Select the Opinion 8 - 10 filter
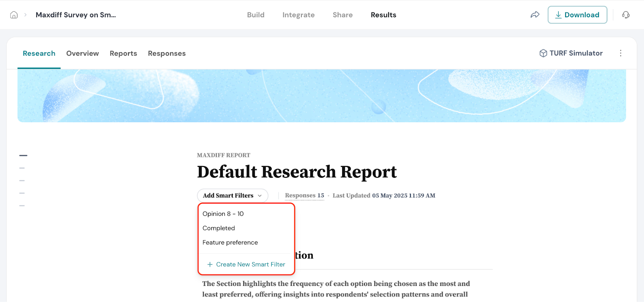The height and width of the screenshot is (302, 644). [x=223, y=214]
